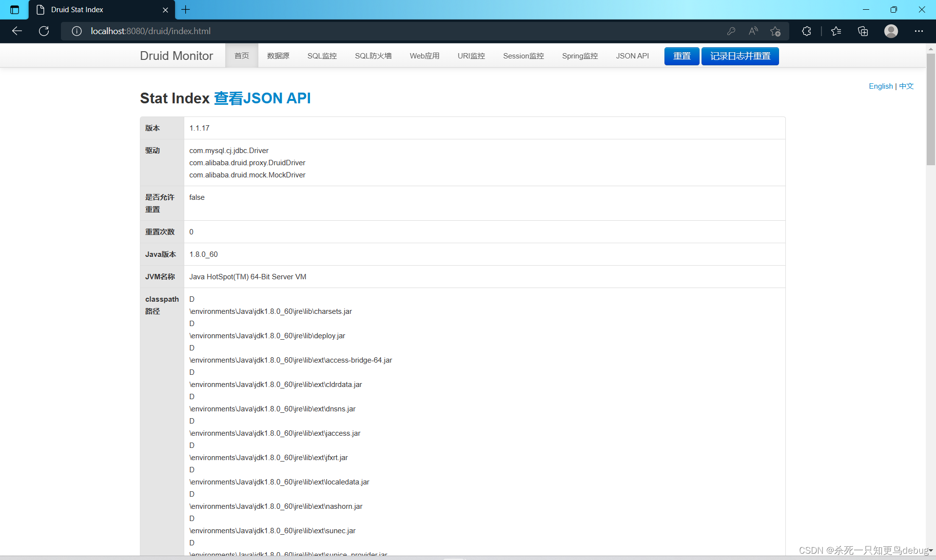Switch the page language to English

[x=880, y=86]
